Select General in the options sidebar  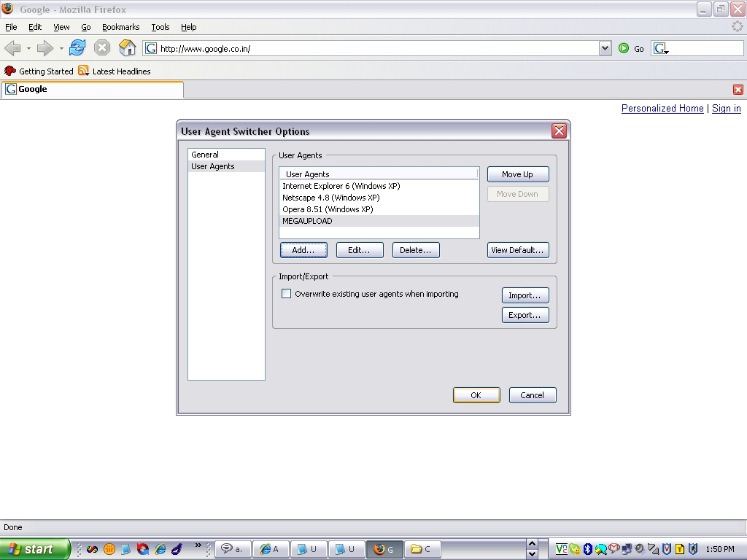tap(226, 155)
